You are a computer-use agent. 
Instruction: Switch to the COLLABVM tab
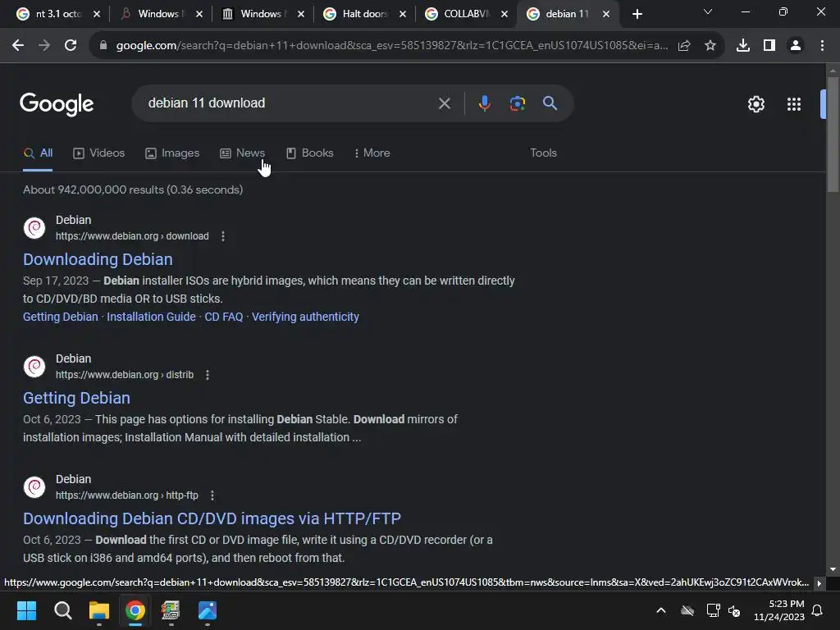click(x=466, y=14)
